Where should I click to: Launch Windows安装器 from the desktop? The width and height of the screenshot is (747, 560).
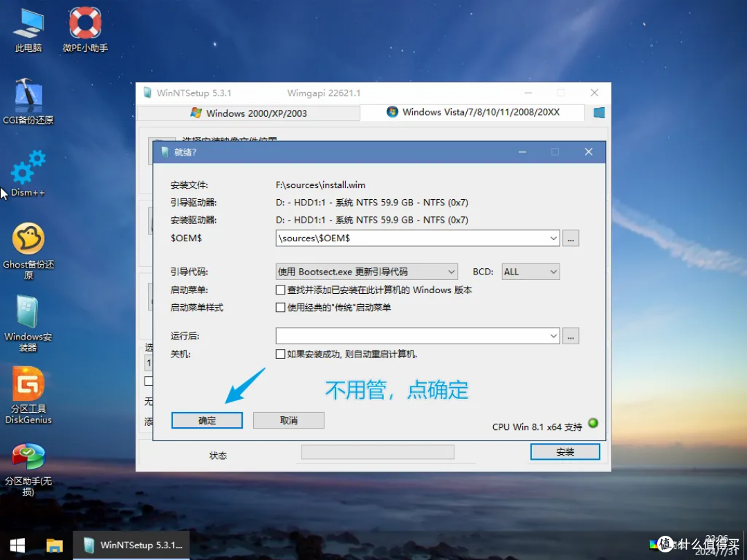(x=28, y=319)
